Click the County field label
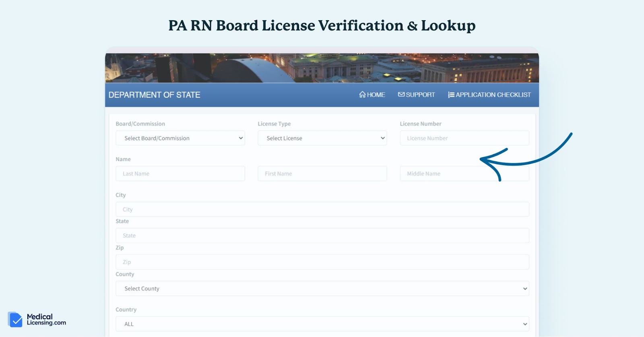Image resolution: width=644 pixels, height=337 pixels. 125,274
